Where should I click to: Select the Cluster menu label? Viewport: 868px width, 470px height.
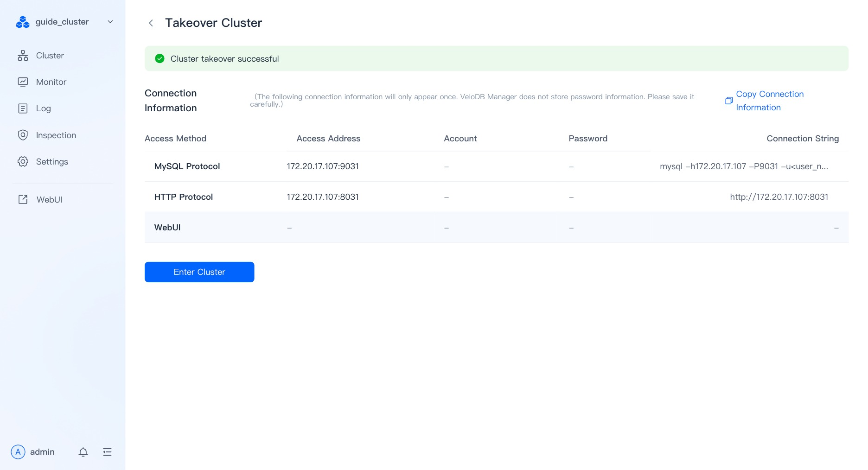point(50,56)
